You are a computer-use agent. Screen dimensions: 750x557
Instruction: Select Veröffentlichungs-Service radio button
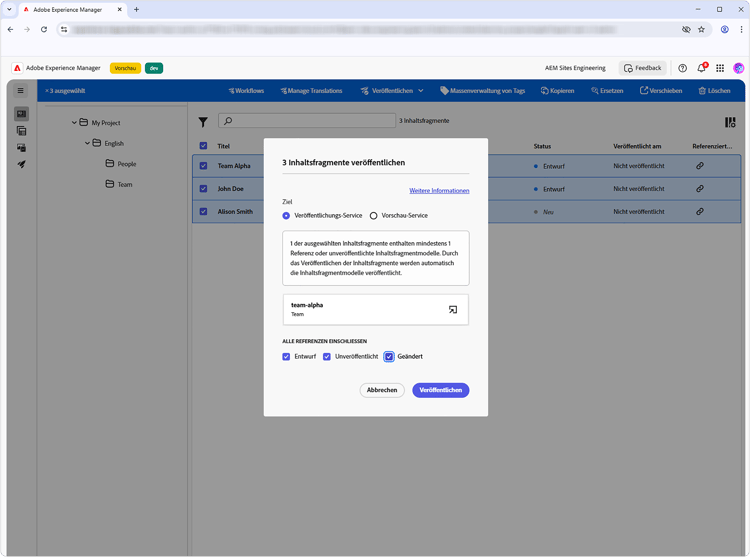coord(286,216)
